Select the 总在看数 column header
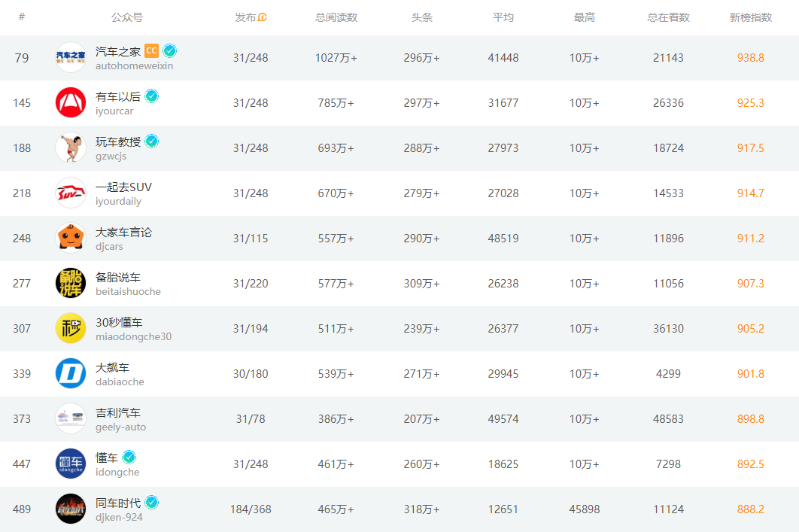 (x=668, y=17)
